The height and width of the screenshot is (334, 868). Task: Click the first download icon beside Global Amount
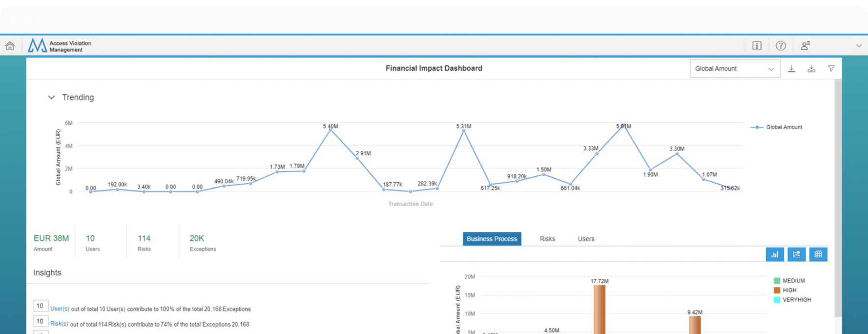(791, 69)
